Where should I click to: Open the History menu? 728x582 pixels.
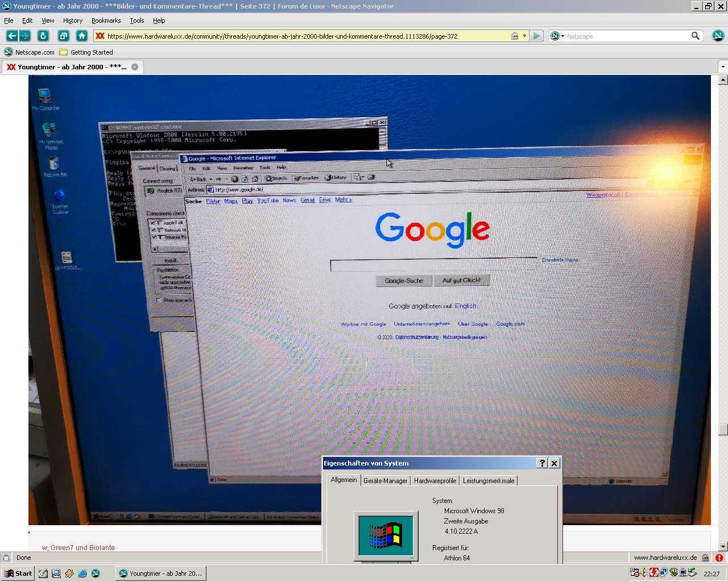click(x=73, y=20)
